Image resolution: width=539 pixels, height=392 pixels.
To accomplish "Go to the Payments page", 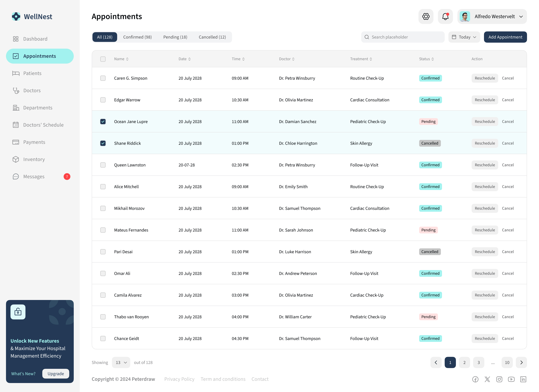I will [34, 142].
